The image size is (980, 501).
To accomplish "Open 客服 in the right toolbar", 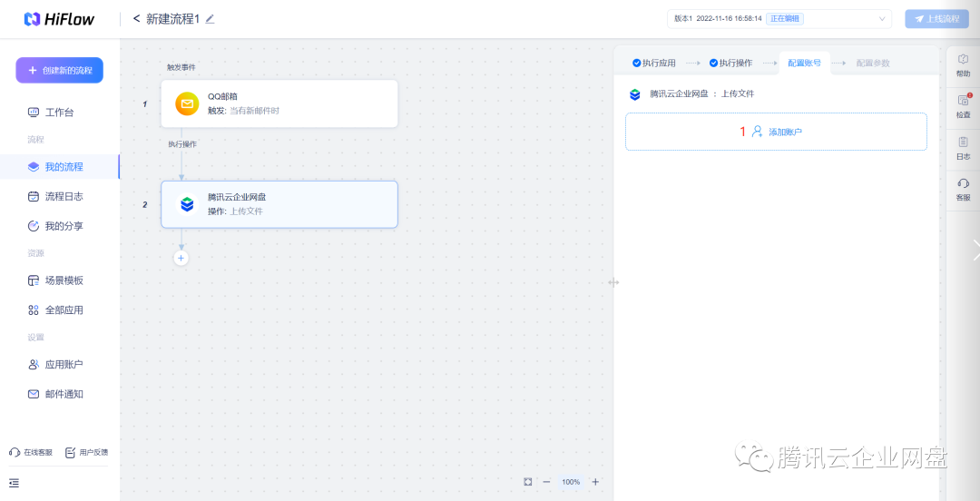I will pyautogui.click(x=963, y=190).
